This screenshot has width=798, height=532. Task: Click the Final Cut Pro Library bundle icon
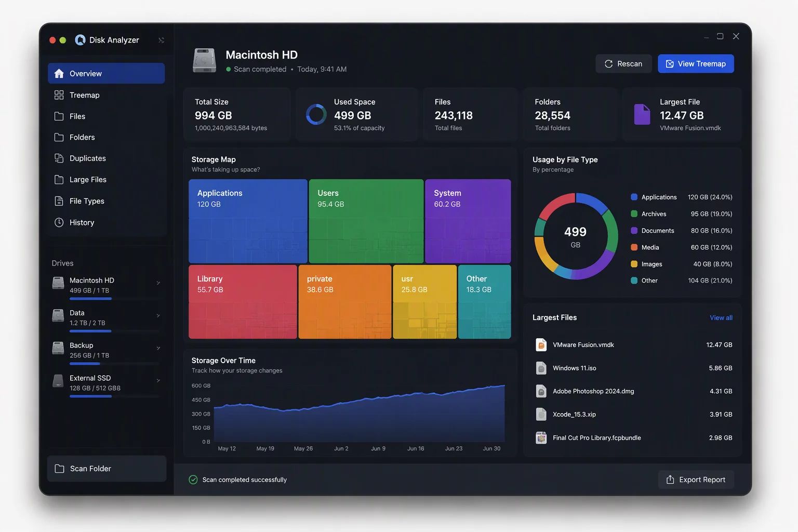pos(541,437)
